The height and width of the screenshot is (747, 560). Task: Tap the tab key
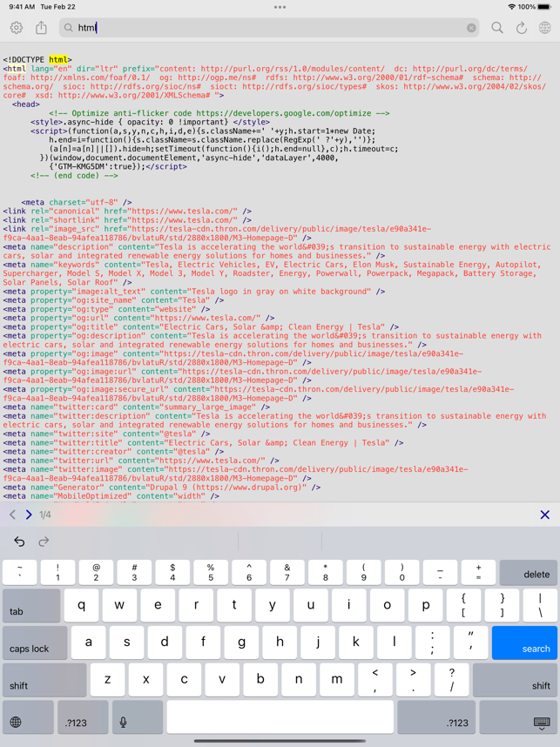pos(31,605)
